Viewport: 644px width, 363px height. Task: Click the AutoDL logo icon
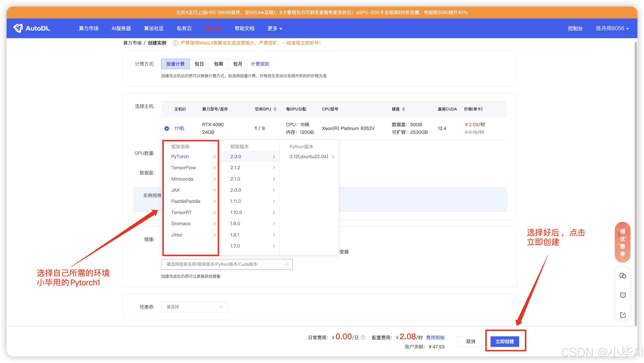click(18, 28)
